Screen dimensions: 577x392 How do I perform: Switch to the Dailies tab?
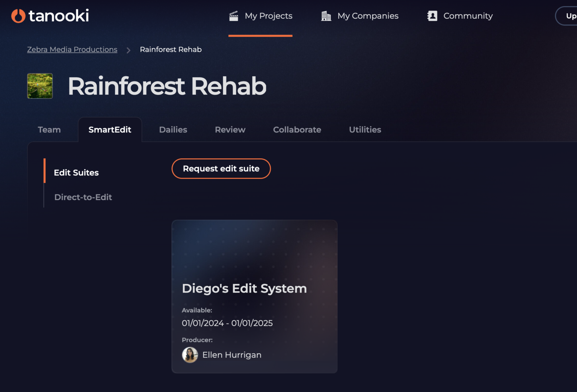(173, 130)
